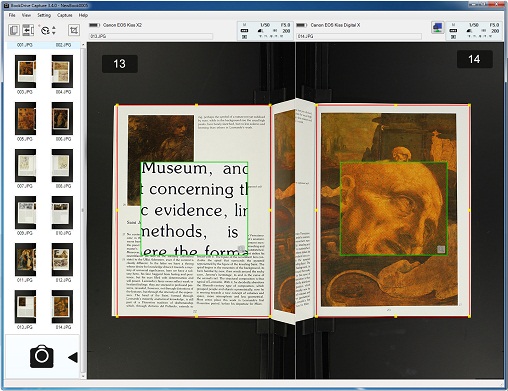Click the thumbnail panel scroll-down arrow
The width and height of the screenshot is (508, 391).
[83, 376]
